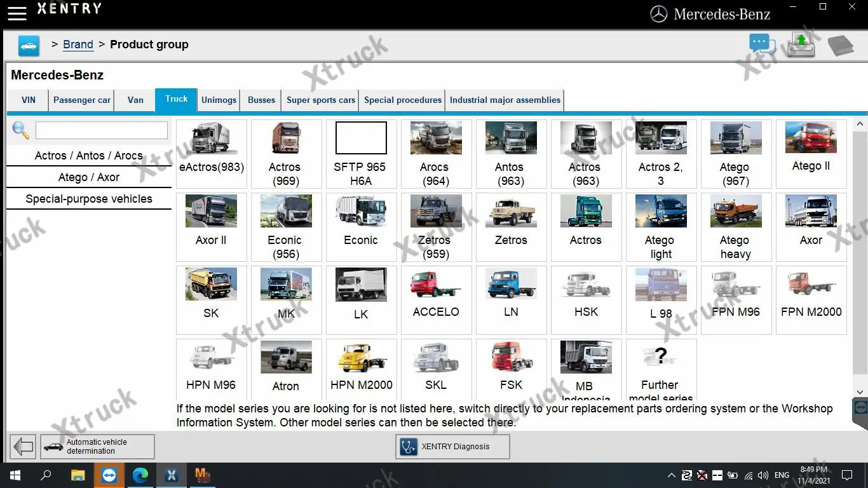Select the Zetros (959) truck
Screen dimensions: 868x488
click(437, 227)
